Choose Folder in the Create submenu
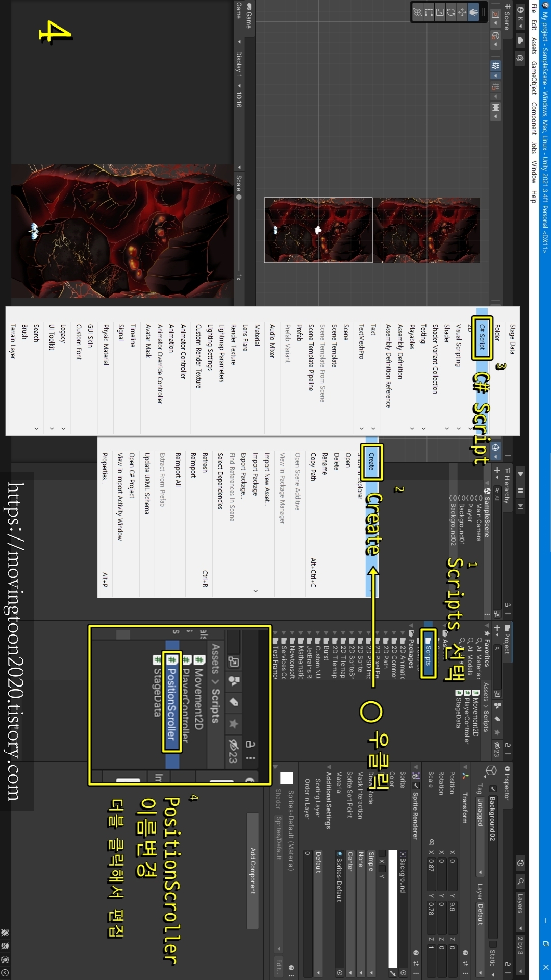This screenshot has height=980, width=551. 497,334
